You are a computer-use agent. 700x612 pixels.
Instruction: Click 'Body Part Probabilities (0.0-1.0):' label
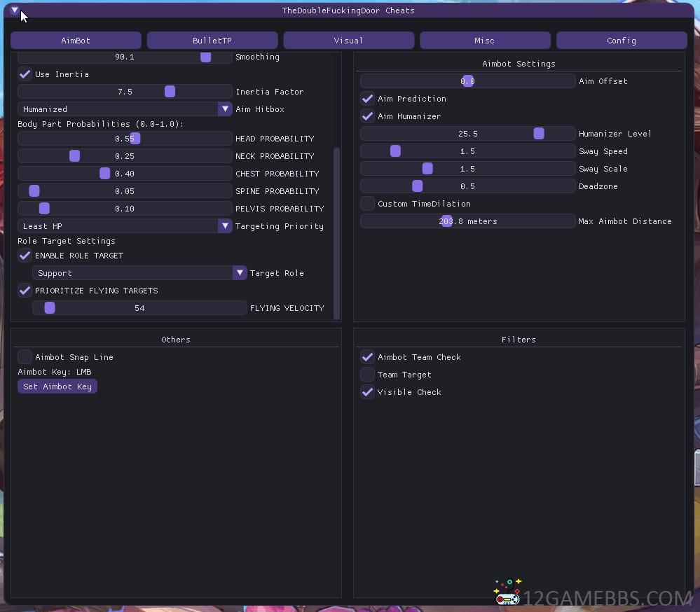pos(100,123)
